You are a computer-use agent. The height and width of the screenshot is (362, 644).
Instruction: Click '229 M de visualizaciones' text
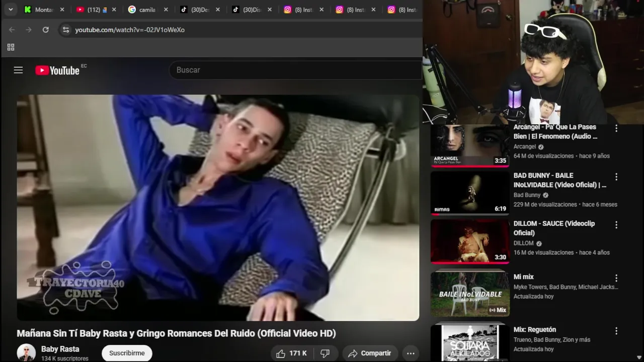pos(545,205)
